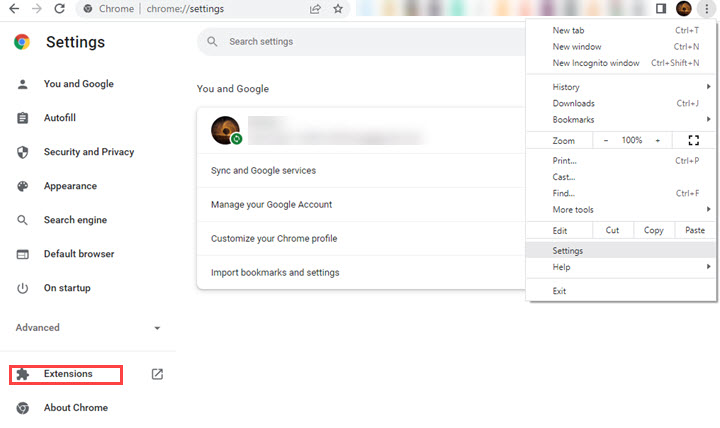Expand the History submenu
720x428 pixels.
coord(709,86)
